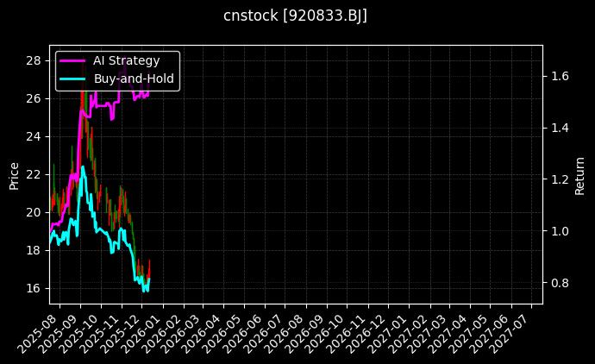Click the 0.8 return tick label

[560, 283]
